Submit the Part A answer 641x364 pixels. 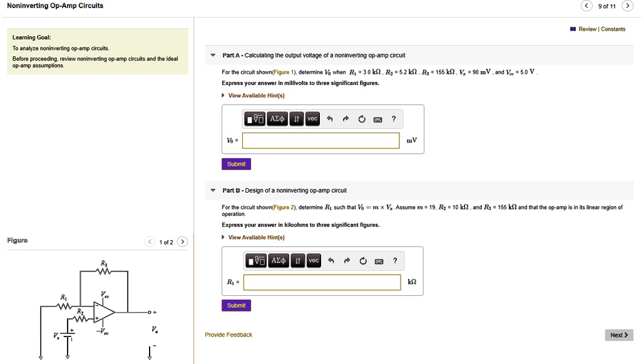pyautogui.click(x=236, y=164)
